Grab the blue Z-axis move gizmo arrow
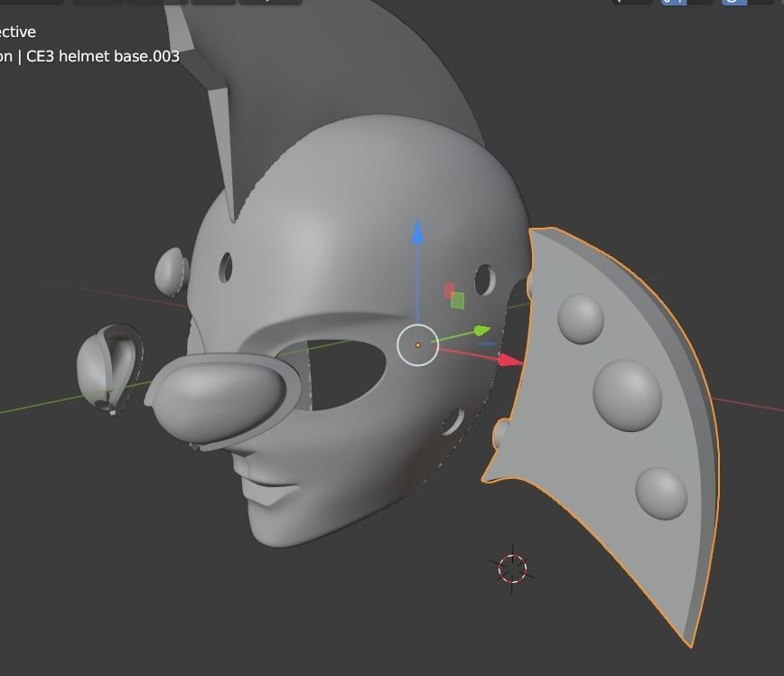The height and width of the screenshot is (676, 784). (x=417, y=232)
